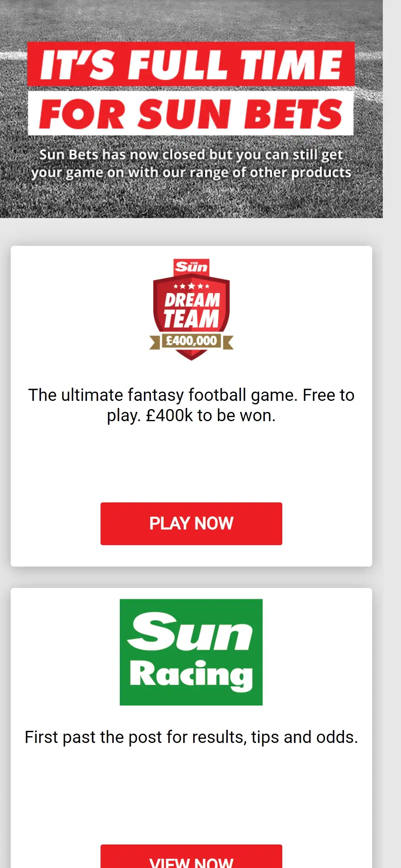Click the £400,000 gold ribbon badge
Screen dimensions: 401x868
coord(191,341)
